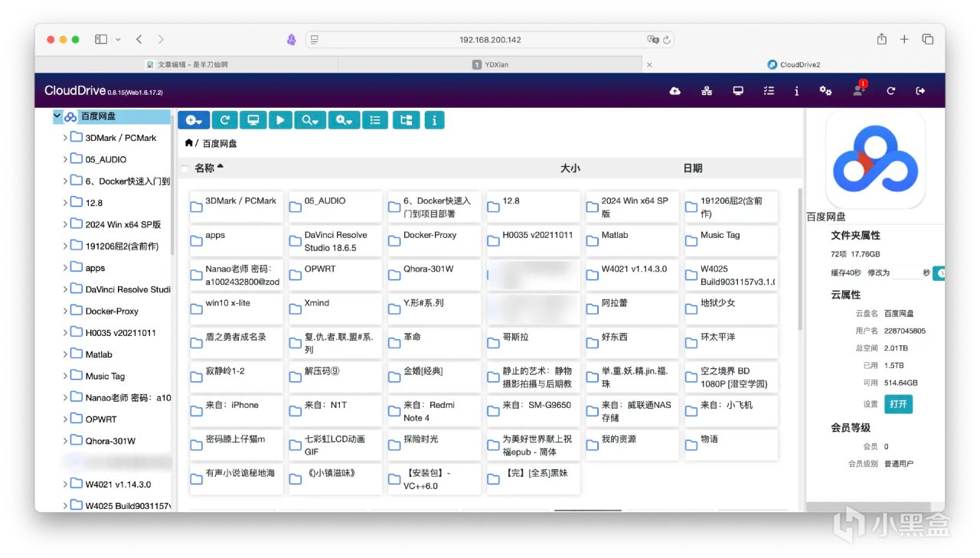The height and width of the screenshot is (558, 980).
Task: Reload the page from the address bar
Action: click(667, 40)
